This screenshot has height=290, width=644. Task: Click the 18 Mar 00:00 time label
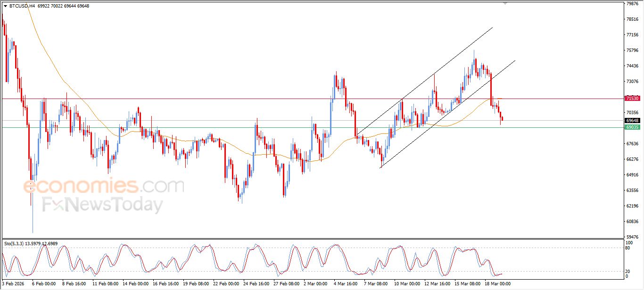(x=498, y=284)
